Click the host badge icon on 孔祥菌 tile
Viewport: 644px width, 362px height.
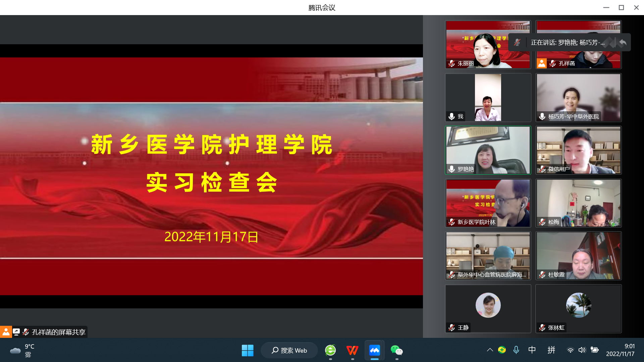(x=541, y=63)
